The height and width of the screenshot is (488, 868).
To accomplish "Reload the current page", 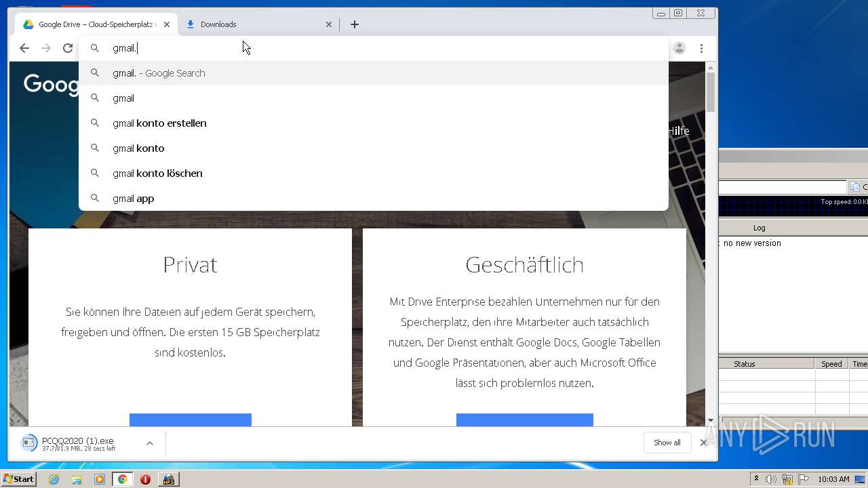I will (68, 48).
